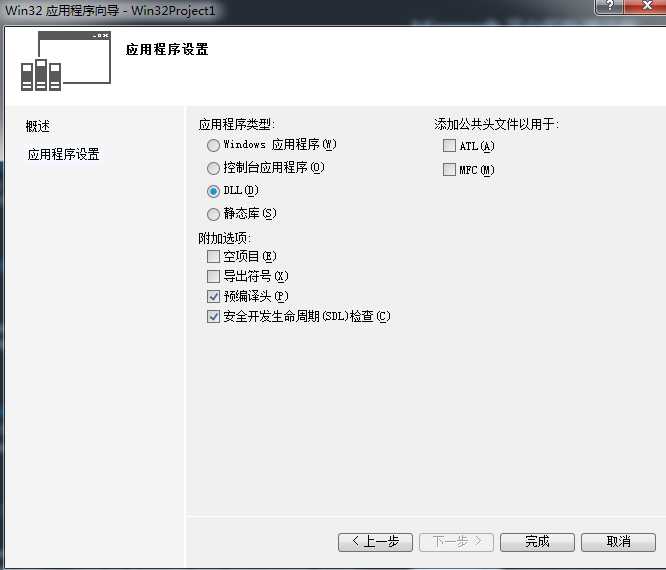Tick the ATL header files checkbox
Screen dimensions: 666x570
[449, 146]
